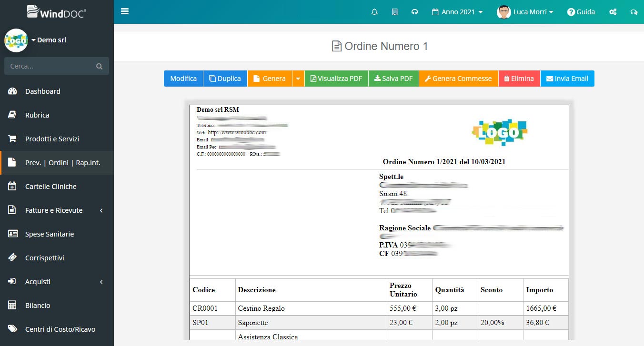Click the red Elimina button
Screen dimensions: 644x346
(519, 79)
